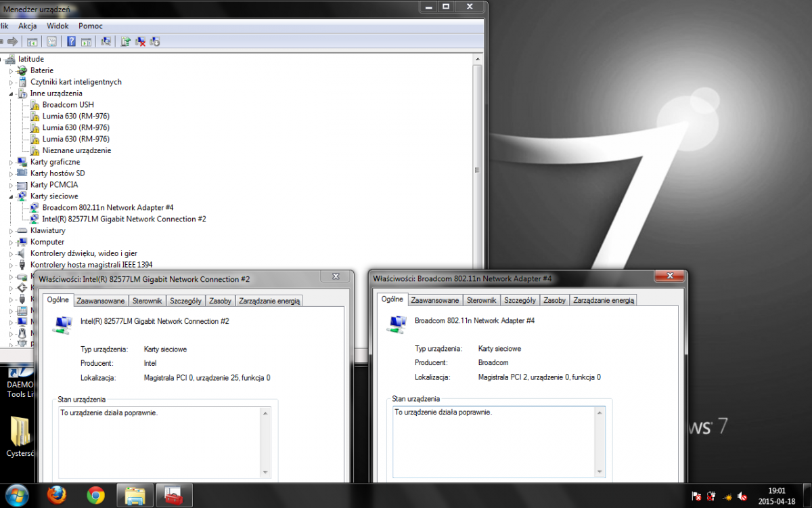The image size is (812, 508).
Task: Click the Uninstall device red-X toolbar icon
Action: pyautogui.click(x=140, y=41)
